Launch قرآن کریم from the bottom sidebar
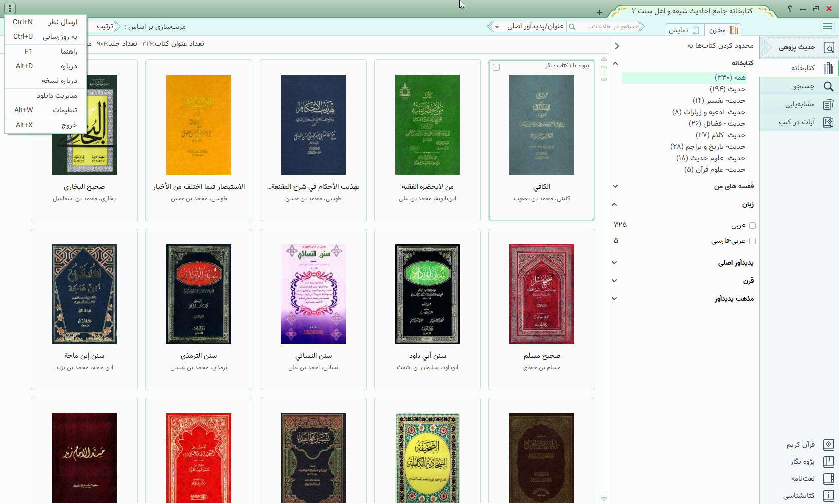Viewport: 839px width, 504px height. click(x=828, y=445)
